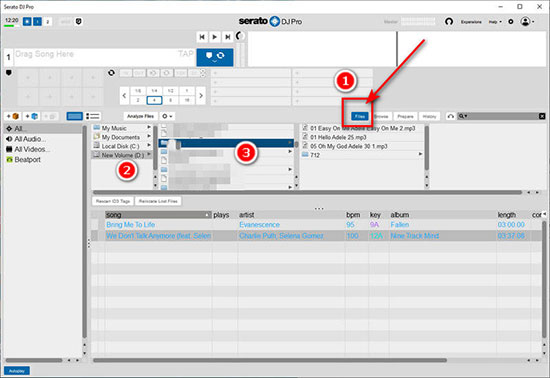Open the analysis settings gear dropdown

pyautogui.click(x=167, y=116)
